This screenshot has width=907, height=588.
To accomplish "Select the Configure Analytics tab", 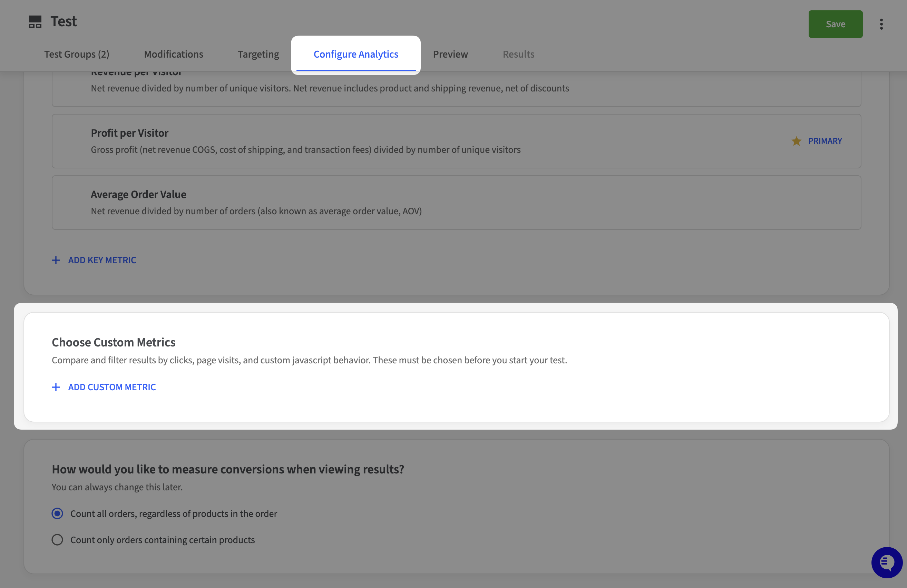I will point(355,54).
